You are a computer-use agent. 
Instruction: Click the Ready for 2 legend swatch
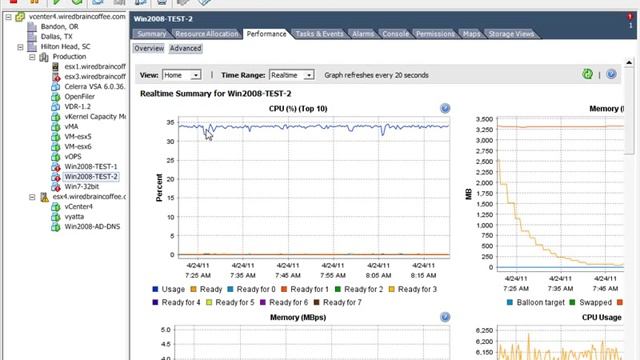point(338,289)
